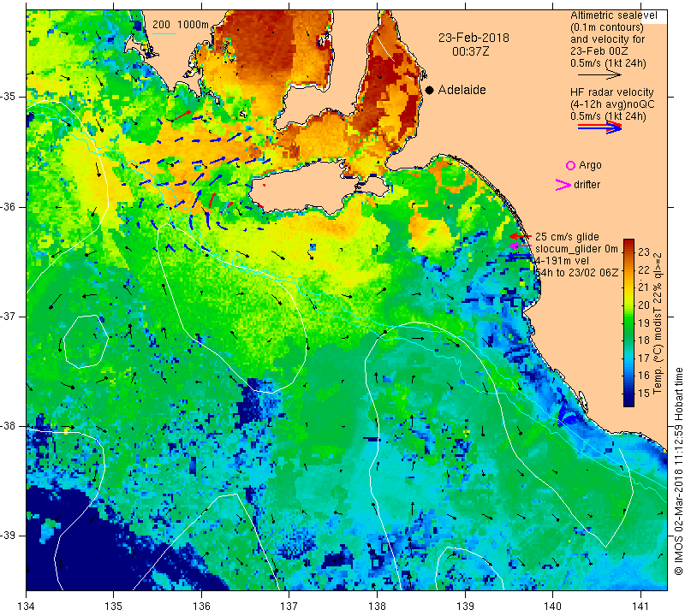The width and height of the screenshot is (685, 616).
Task: Click the longitude label 140
Action: (x=552, y=607)
